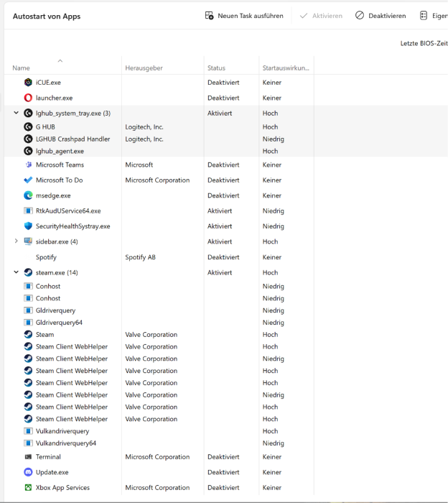The height and width of the screenshot is (503, 448).
Task: Click Logitech, Inc. in the G HUB row
Action: tap(144, 127)
